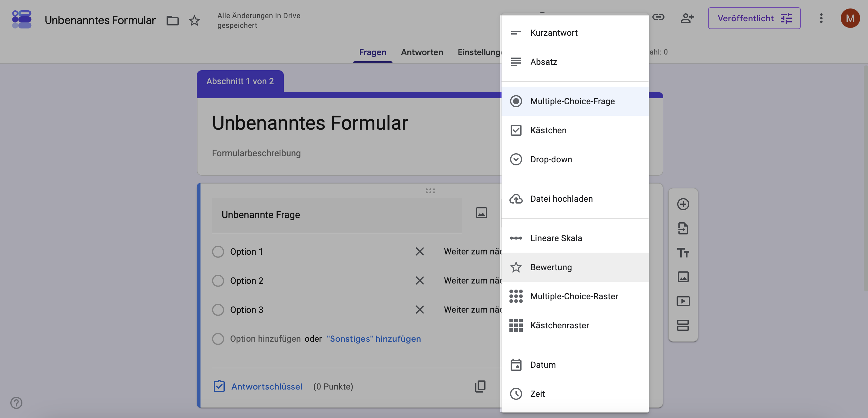
Task: Open add collaborators icon
Action: pos(687,18)
